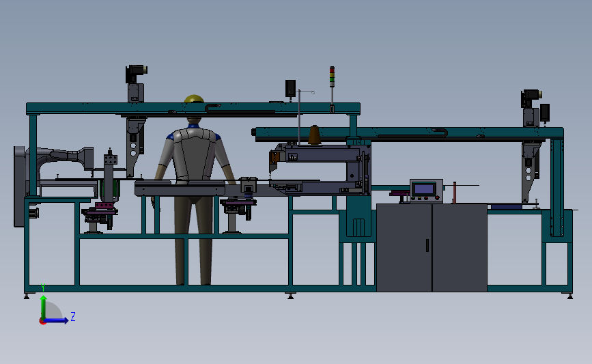Select the long teal upper-left gantry beam

(193, 109)
